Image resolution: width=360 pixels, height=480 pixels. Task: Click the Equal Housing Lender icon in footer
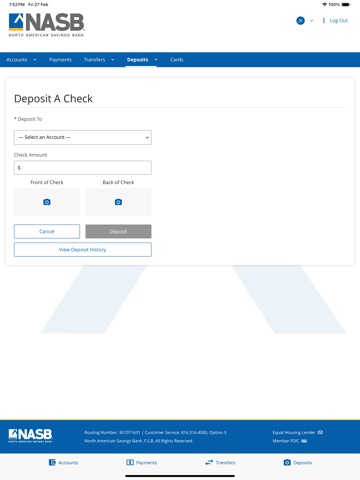pyautogui.click(x=320, y=432)
